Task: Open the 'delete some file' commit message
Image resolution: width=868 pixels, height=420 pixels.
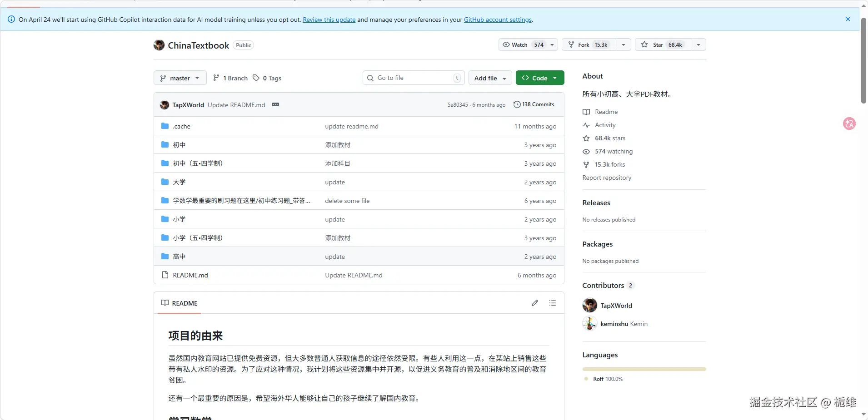Action: pyautogui.click(x=347, y=201)
